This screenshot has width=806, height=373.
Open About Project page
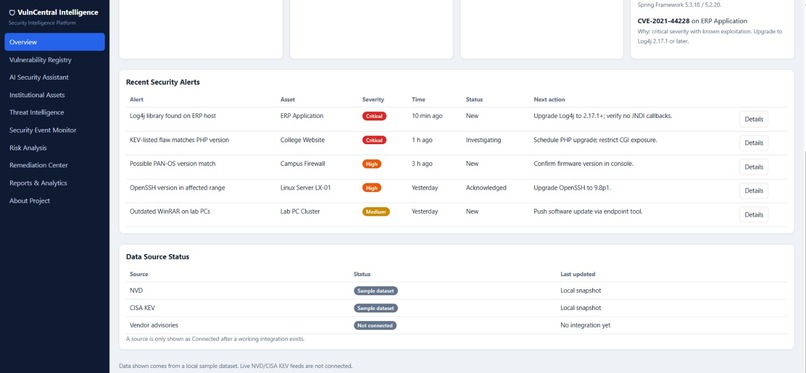(x=29, y=201)
